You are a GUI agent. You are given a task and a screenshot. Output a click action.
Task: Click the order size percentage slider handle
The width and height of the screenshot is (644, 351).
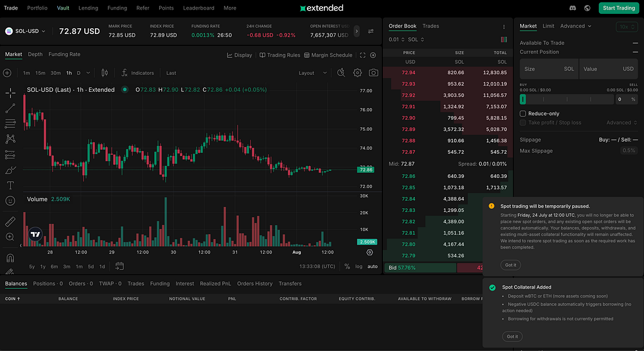coord(523,99)
